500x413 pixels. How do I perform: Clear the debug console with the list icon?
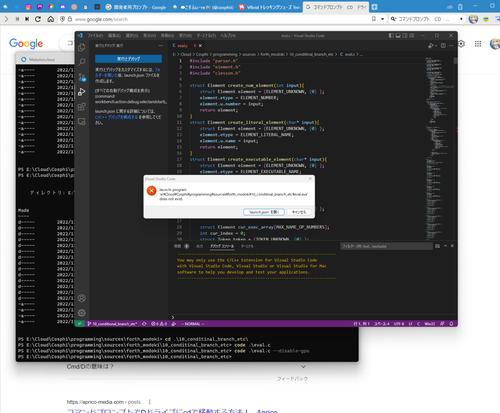pyautogui.click(x=437, y=246)
